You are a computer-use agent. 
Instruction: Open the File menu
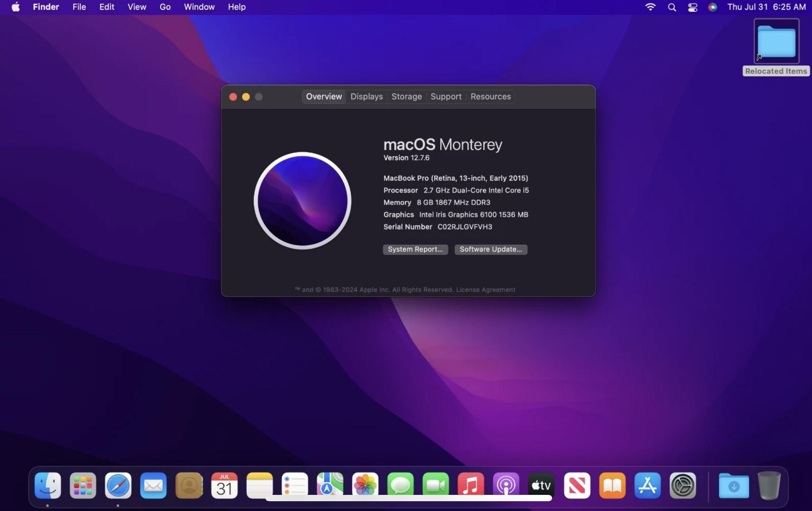tap(79, 7)
